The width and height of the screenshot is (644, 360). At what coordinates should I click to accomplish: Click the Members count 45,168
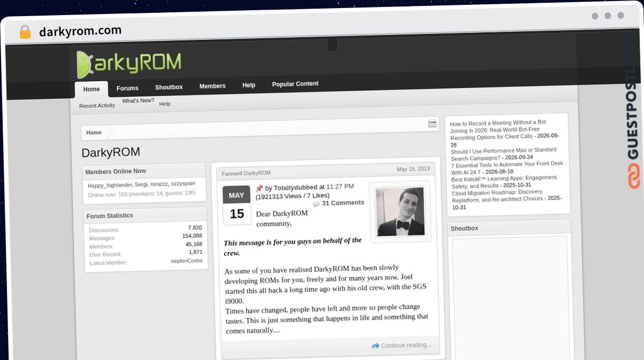(x=194, y=244)
